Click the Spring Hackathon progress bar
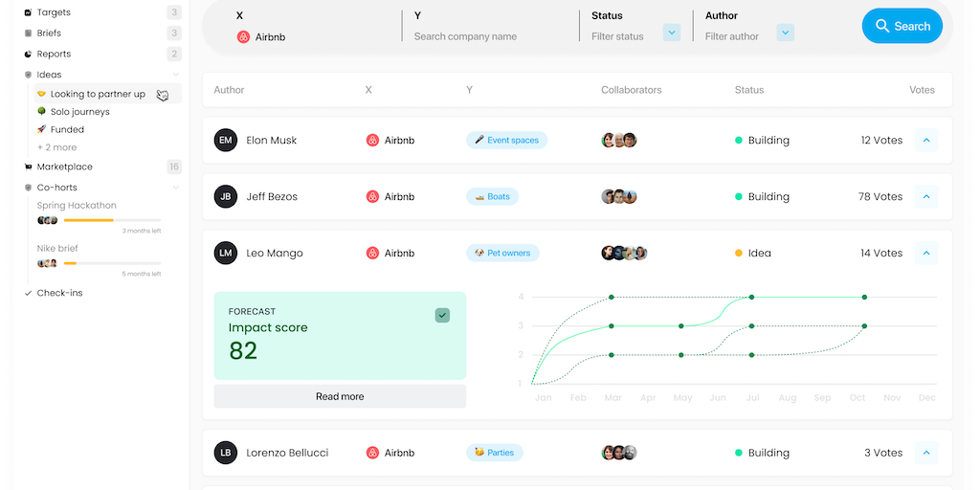The width and height of the screenshot is (980, 490). (x=113, y=220)
